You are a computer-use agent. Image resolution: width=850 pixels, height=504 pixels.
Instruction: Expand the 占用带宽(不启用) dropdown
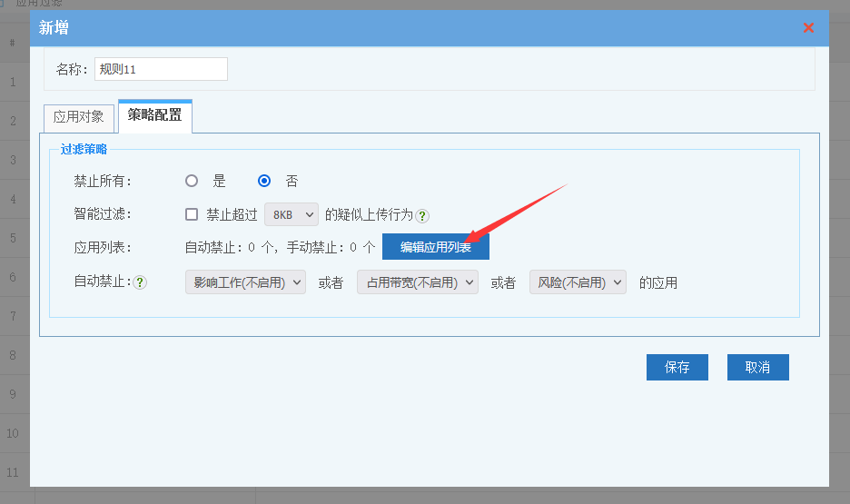(418, 282)
